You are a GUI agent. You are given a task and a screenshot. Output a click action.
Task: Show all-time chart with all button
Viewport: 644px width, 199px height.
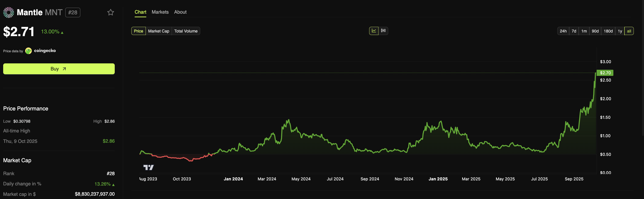pyautogui.click(x=629, y=31)
